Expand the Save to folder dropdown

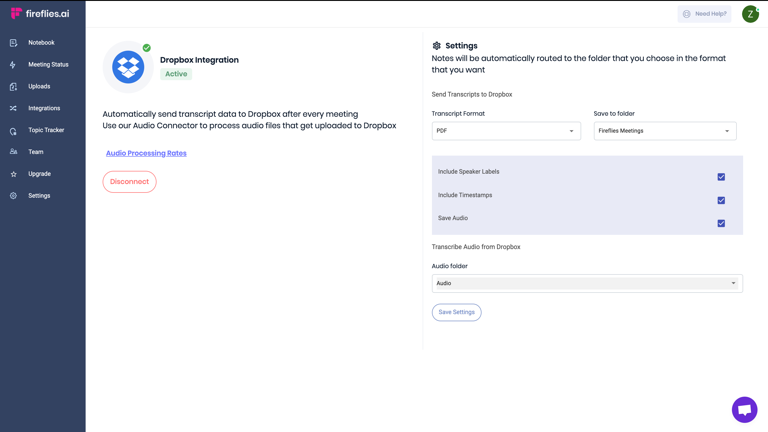click(x=665, y=131)
